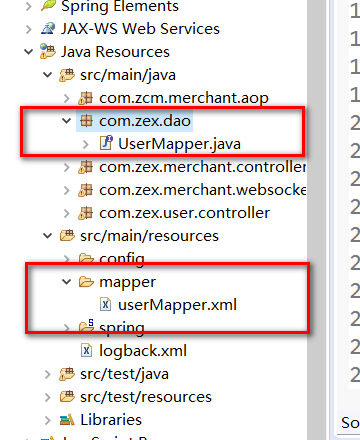
Task: Expand the com.zcm.merchant.aop package
Action: pos(67,98)
